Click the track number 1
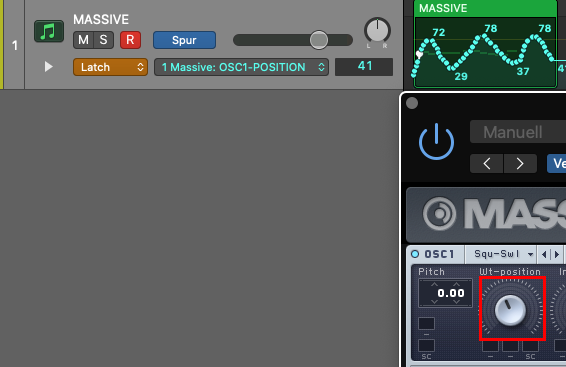This screenshot has height=367, width=566. point(14,45)
